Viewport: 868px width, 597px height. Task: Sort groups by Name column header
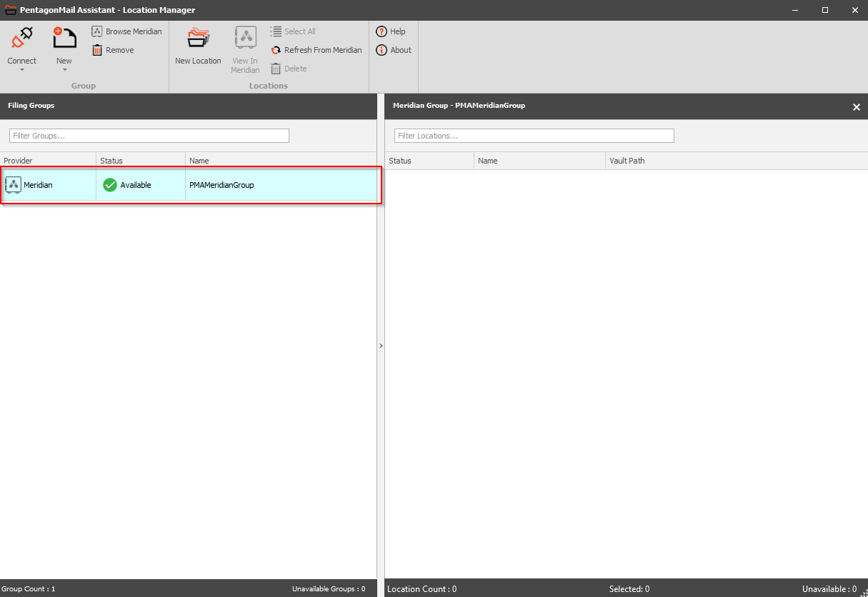point(281,161)
